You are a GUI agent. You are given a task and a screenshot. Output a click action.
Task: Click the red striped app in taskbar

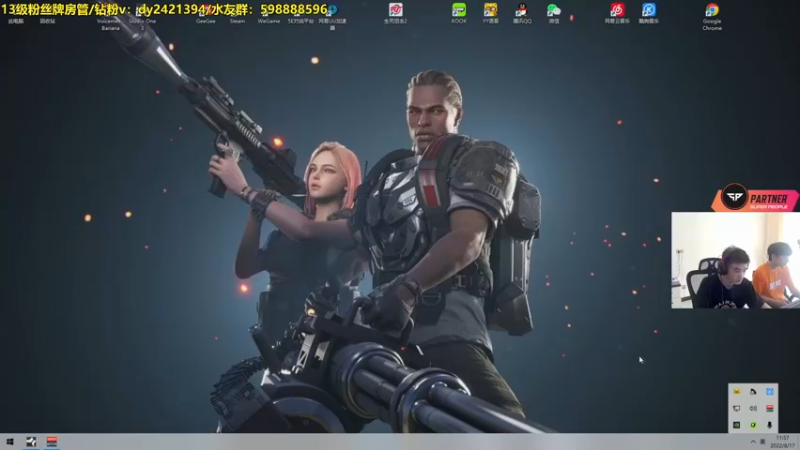click(x=52, y=442)
